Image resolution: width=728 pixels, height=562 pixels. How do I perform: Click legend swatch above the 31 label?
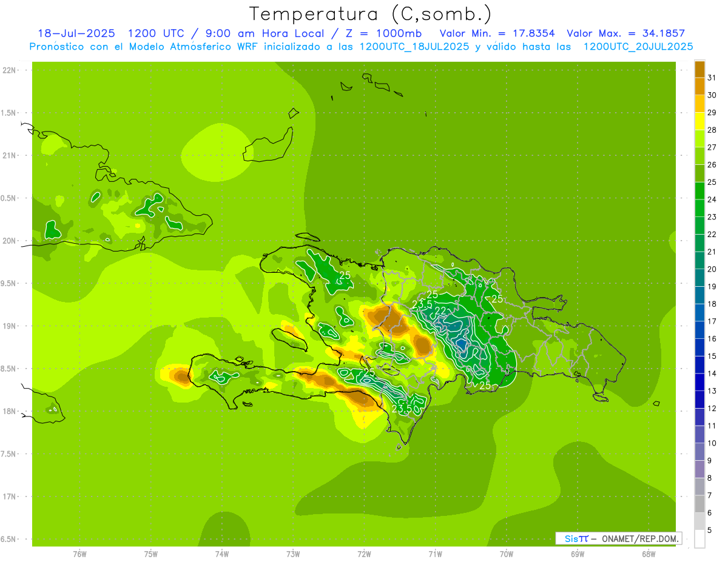tap(699, 69)
